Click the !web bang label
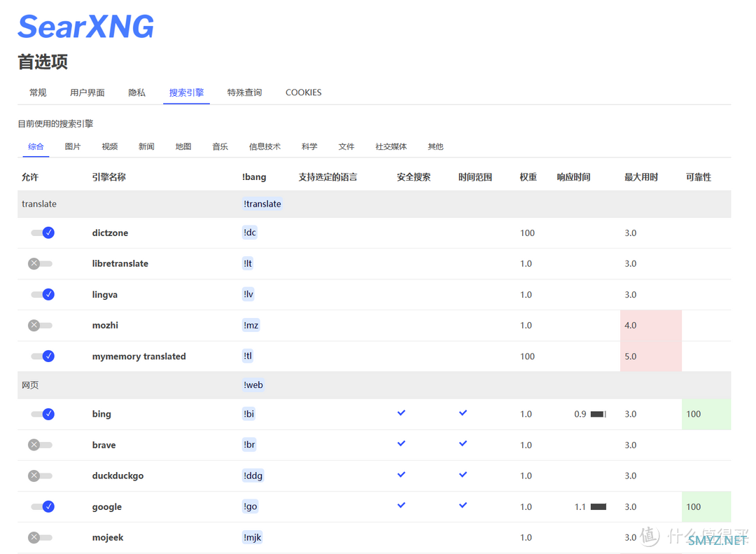Screen dimensions: 756x554 pos(253,385)
